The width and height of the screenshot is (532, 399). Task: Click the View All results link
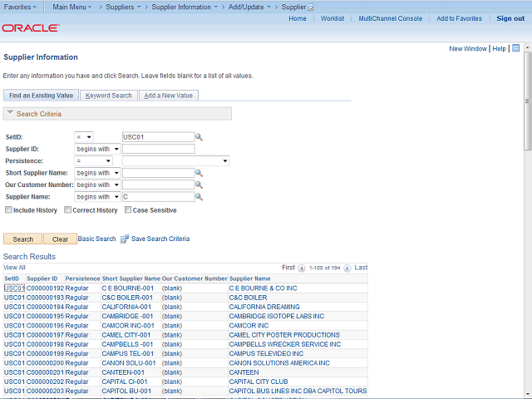[x=14, y=268]
